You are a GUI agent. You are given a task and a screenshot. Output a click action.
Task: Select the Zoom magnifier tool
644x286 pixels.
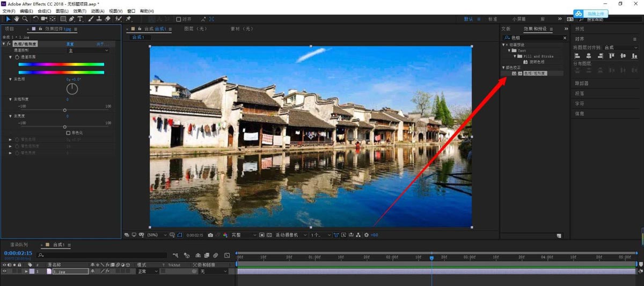[25, 19]
